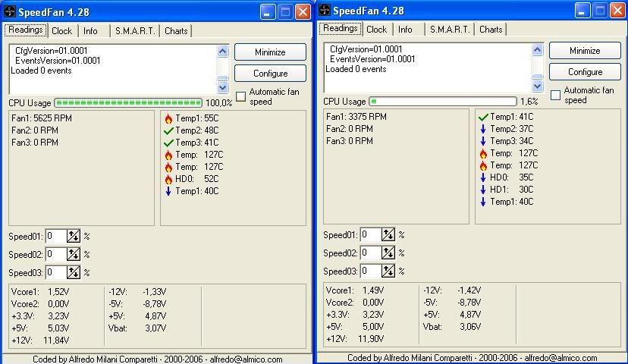The width and height of the screenshot is (628, 364).
Task: Click Fan1: 3375 RPM reading
Action: pos(356,117)
